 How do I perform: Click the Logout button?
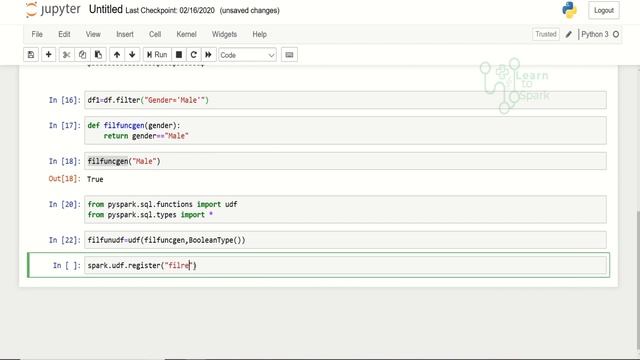click(x=604, y=10)
